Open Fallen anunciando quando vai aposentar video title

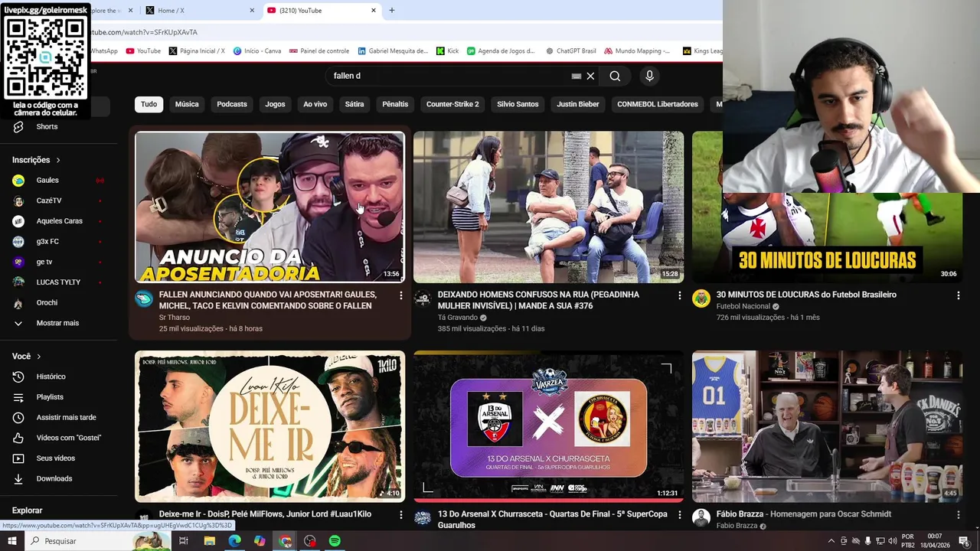pos(267,300)
